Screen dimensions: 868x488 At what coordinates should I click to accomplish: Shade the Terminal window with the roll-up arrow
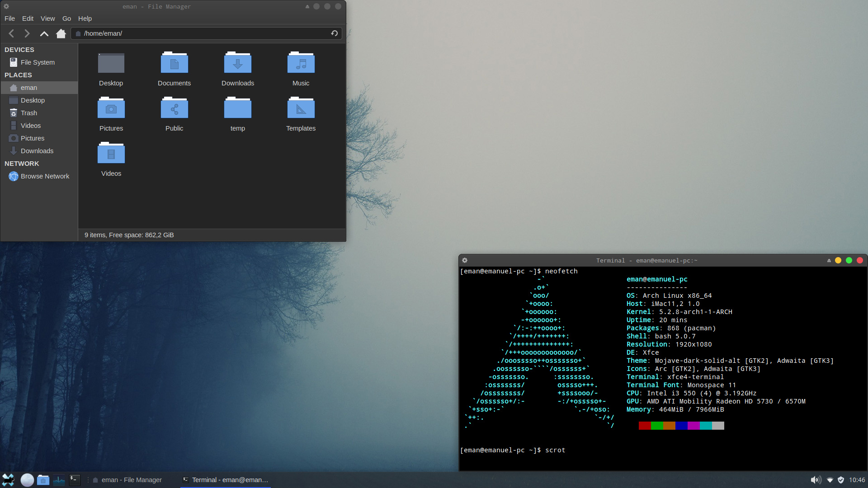pyautogui.click(x=829, y=260)
